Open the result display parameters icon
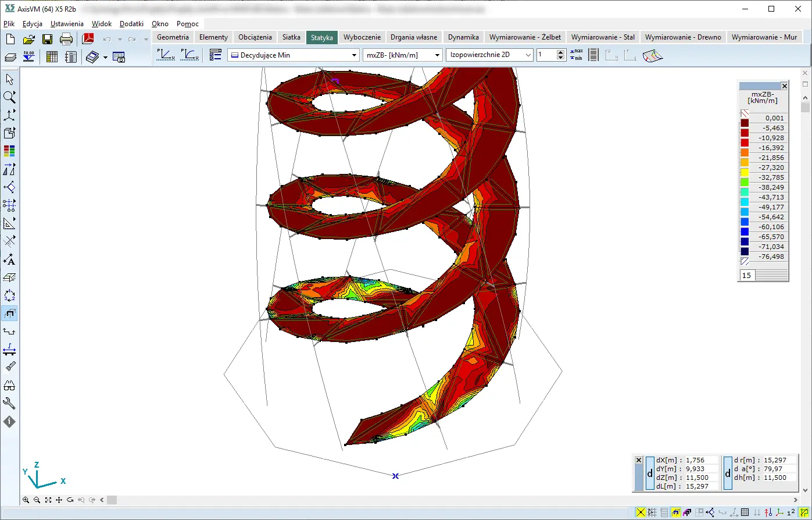The width and height of the screenshot is (812, 520). [216, 55]
